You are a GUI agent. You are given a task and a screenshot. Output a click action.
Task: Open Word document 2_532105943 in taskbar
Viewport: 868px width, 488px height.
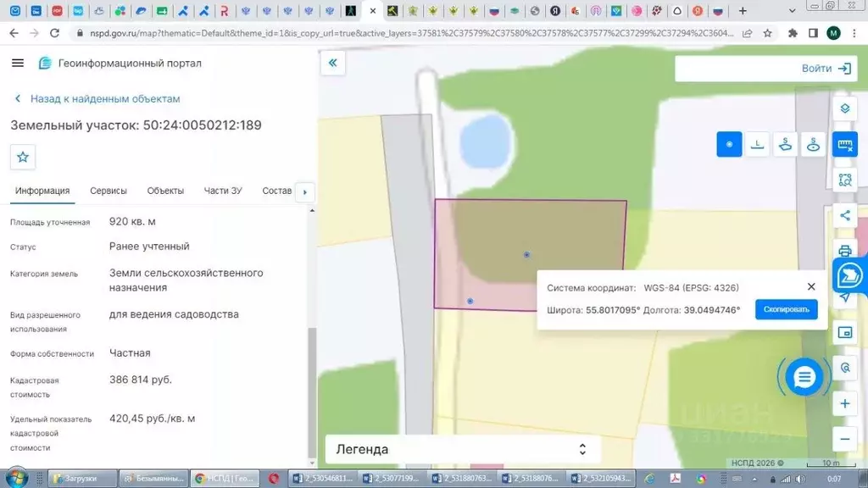tap(601, 479)
